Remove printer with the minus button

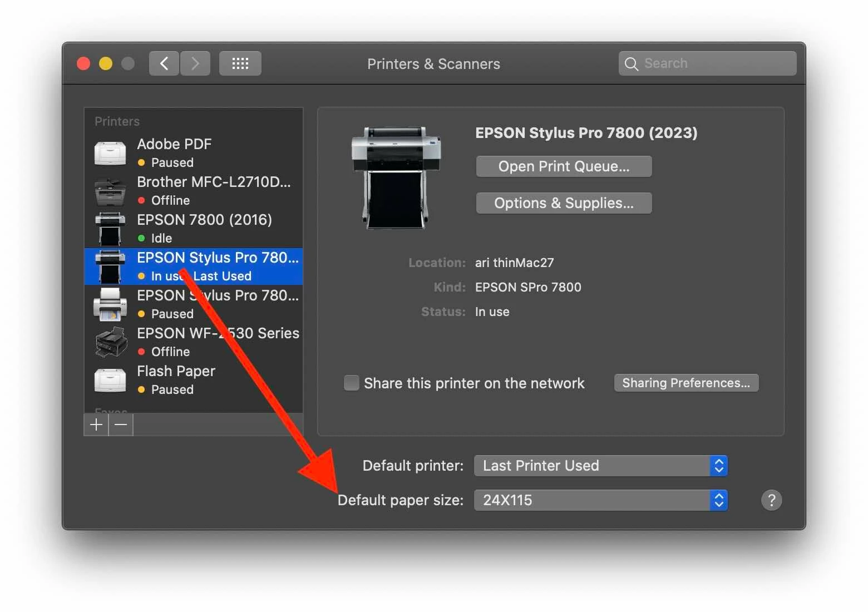(x=121, y=425)
